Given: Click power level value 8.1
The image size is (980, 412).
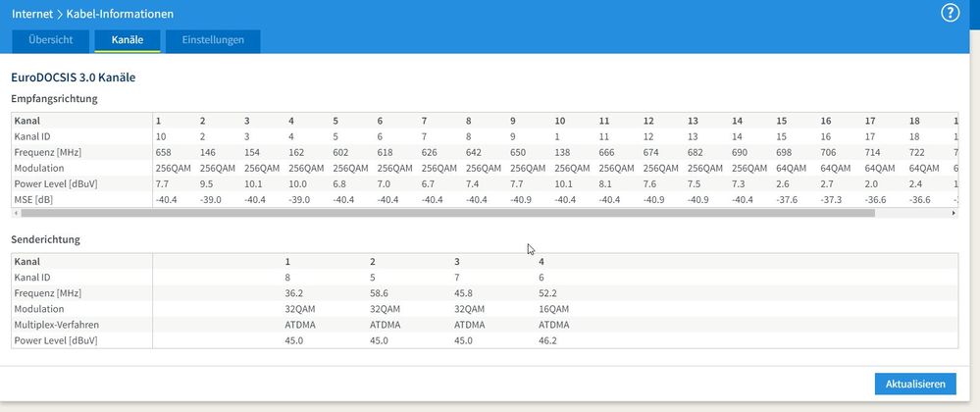Looking at the screenshot, I should tap(605, 183).
